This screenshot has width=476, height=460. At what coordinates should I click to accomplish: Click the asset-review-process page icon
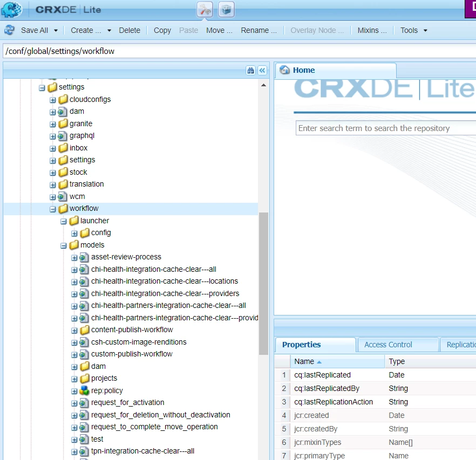point(84,257)
